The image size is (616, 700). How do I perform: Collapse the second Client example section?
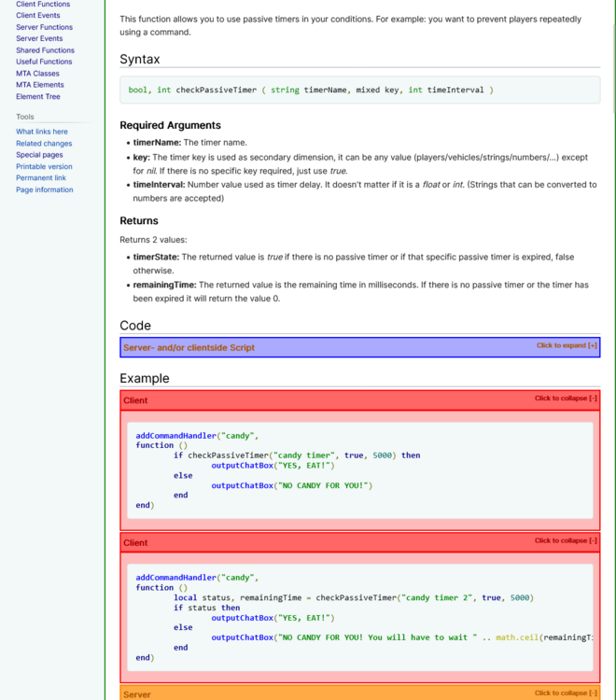point(566,541)
